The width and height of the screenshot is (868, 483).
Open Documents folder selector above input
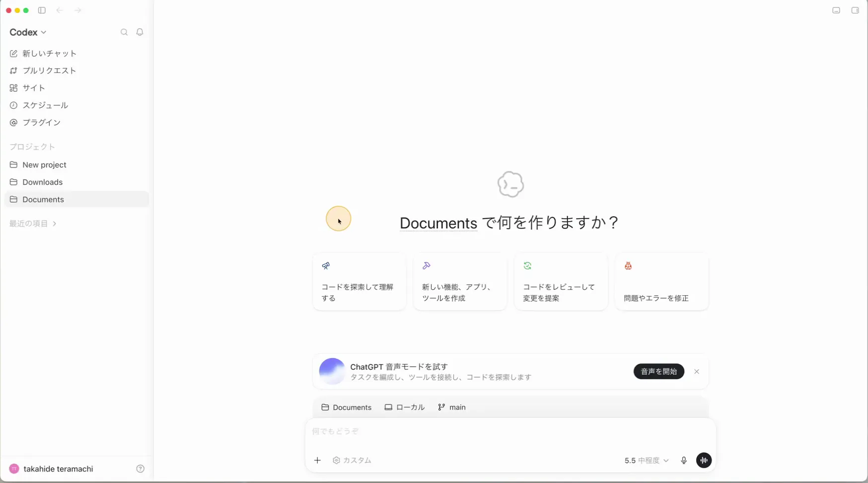347,407
